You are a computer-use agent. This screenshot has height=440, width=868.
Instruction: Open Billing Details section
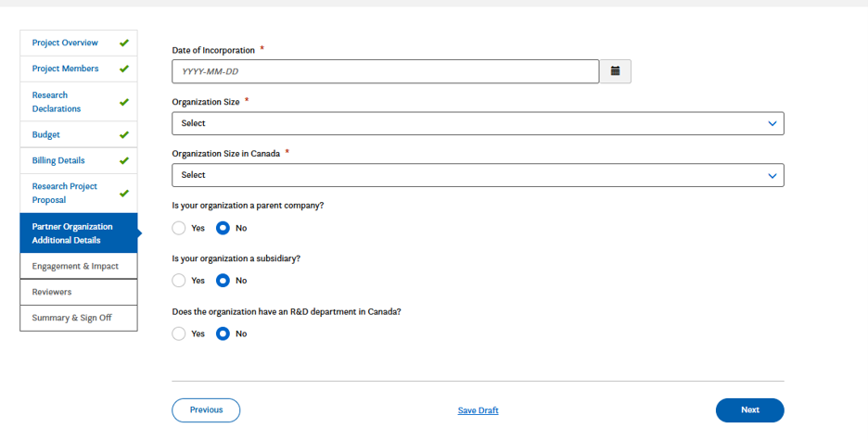click(x=79, y=160)
